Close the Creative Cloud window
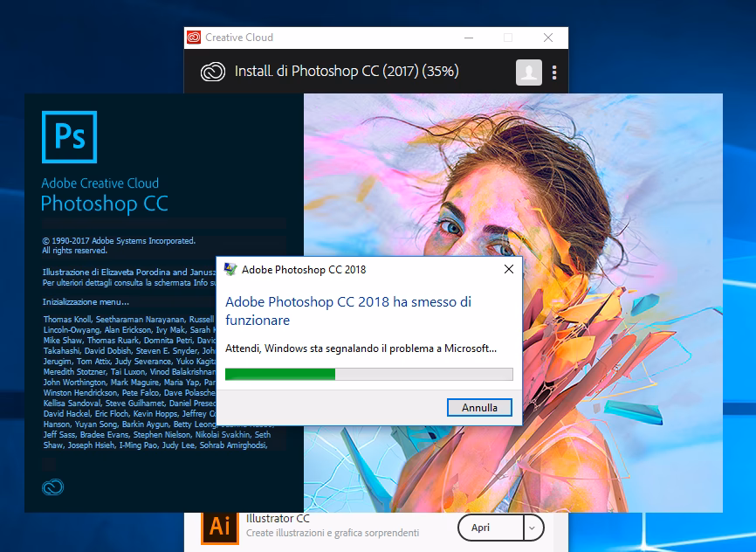This screenshot has height=552, width=756. (548, 38)
